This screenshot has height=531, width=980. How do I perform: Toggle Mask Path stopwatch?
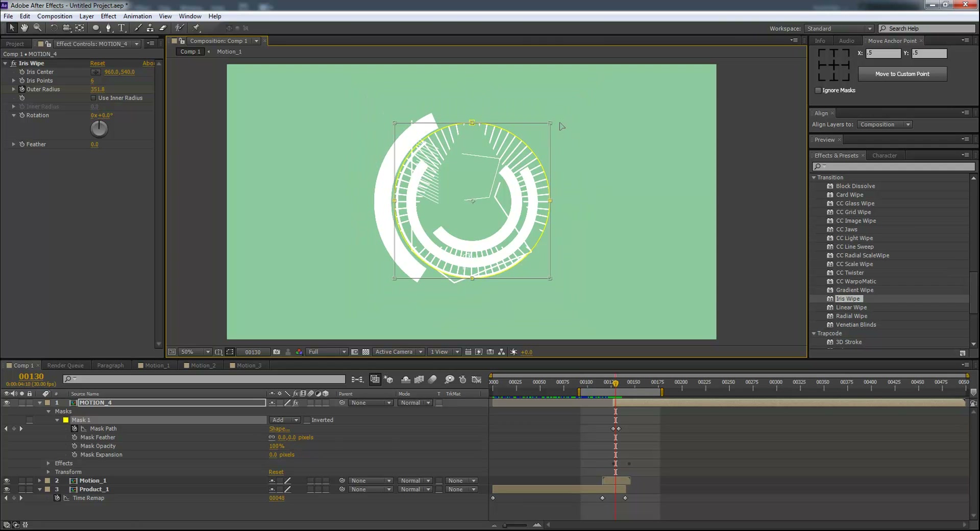(75, 429)
